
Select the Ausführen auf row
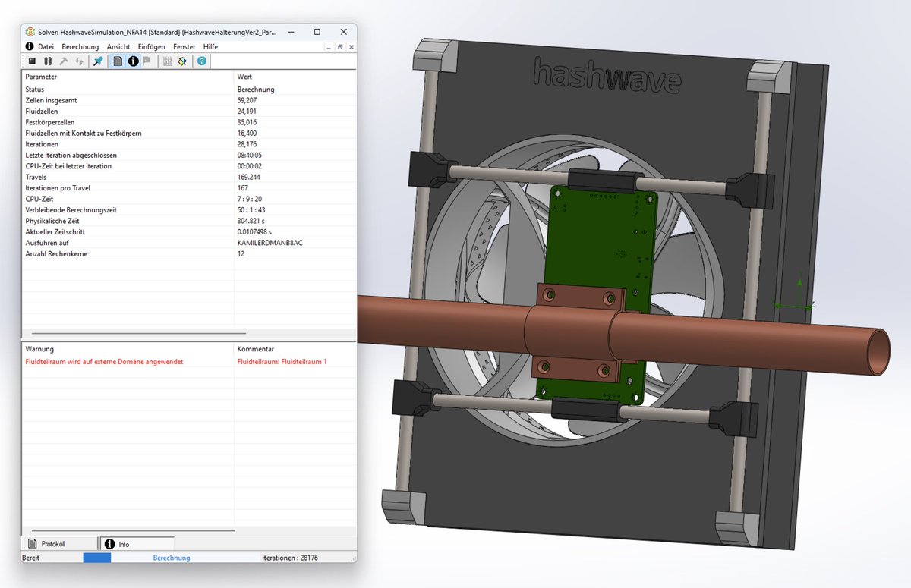pyautogui.click(x=189, y=243)
